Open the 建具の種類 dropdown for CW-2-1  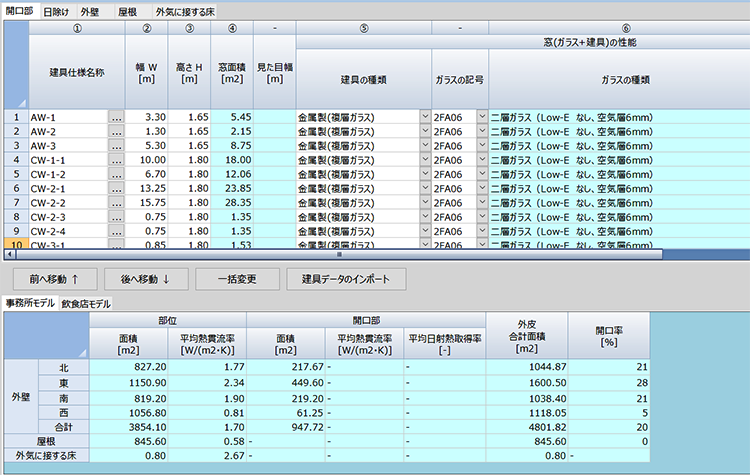(425, 188)
